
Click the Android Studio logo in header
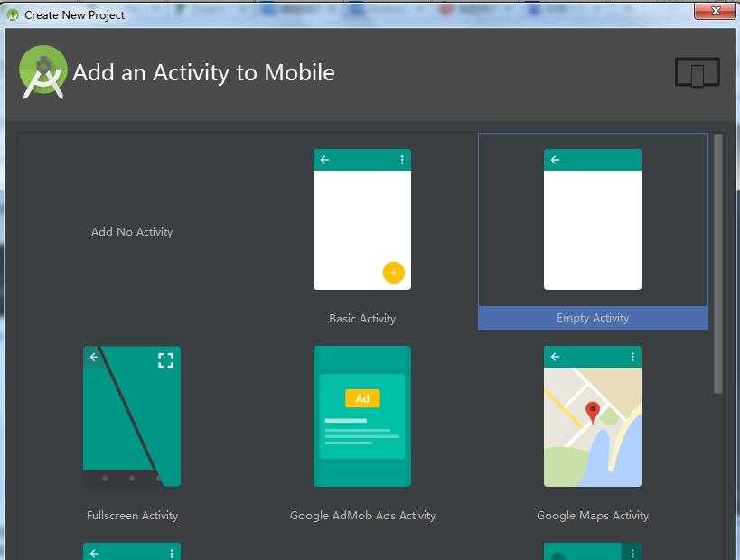[x=43, y=71]
